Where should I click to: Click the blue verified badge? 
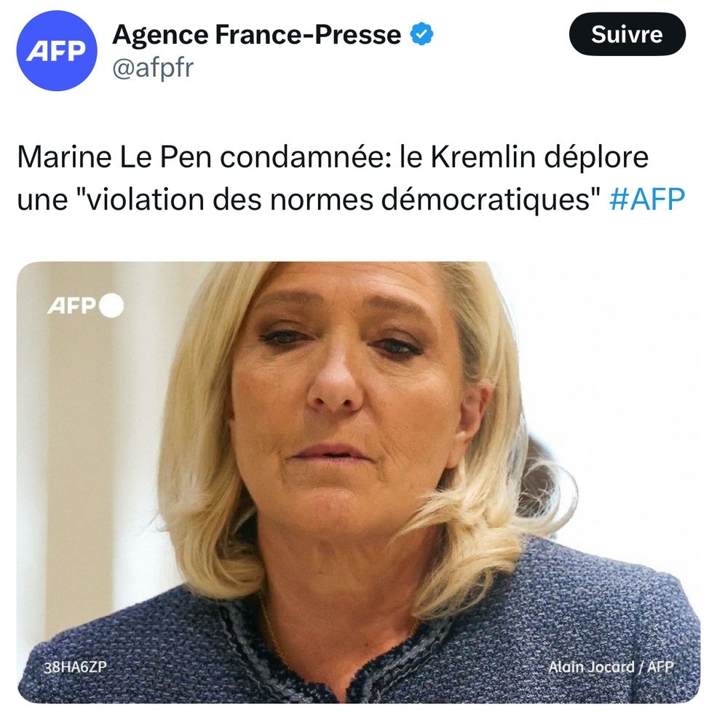click(421, 34)
